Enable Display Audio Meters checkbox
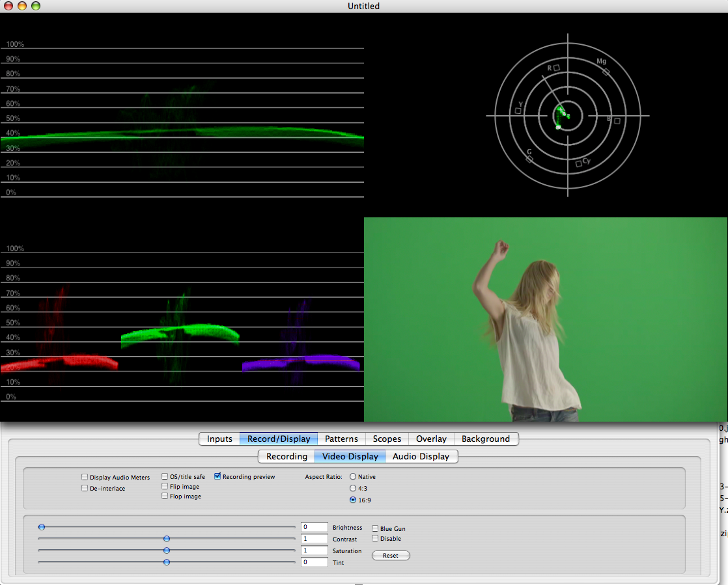The height and width of the screenshot is (585, 728). point(85,477)
